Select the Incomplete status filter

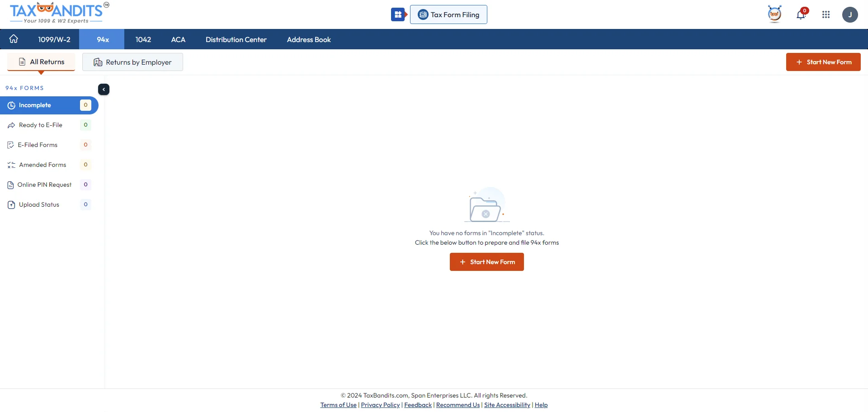[35, 105]
